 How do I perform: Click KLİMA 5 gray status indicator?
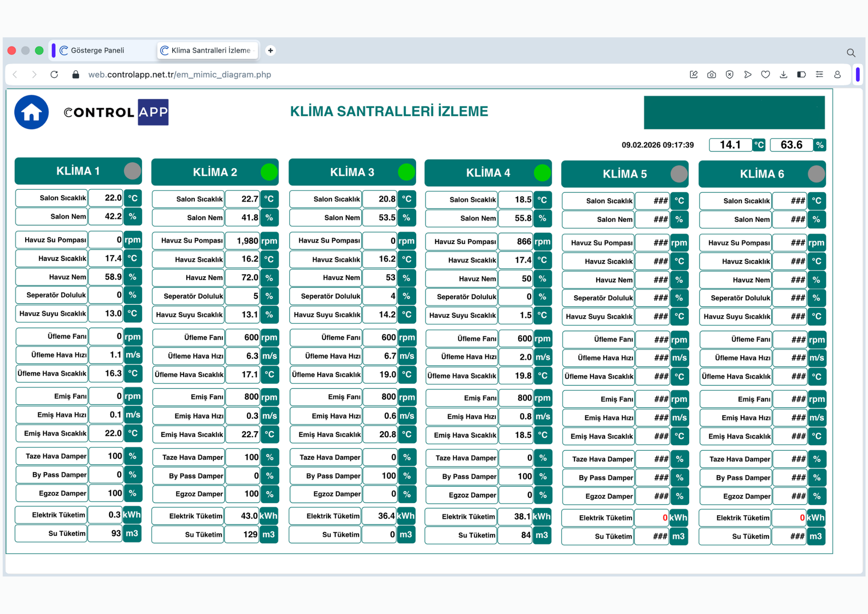(x=679, y=174)
